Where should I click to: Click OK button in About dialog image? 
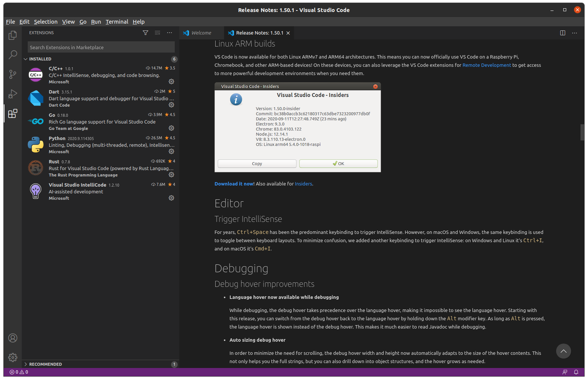tap(338, 164)
